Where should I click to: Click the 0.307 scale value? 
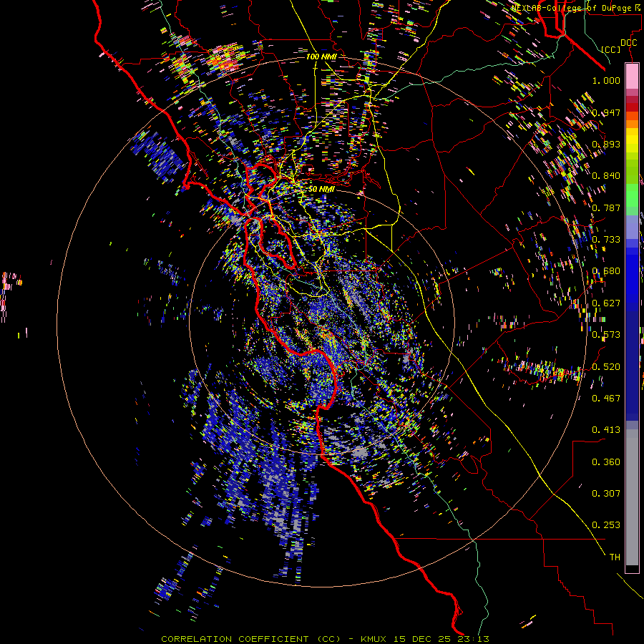(606, 493)
